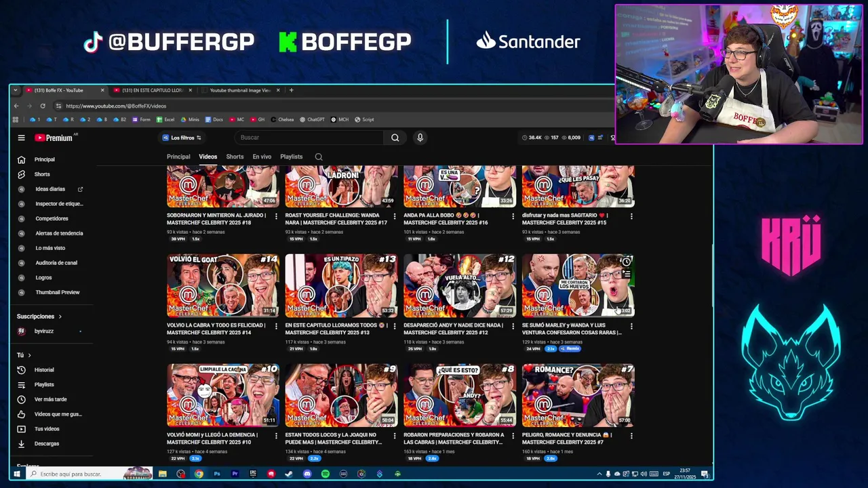Open more options for DESAPARECIÓ ANDY video
This screenshot has height=488, width=868.
point(513,326)
